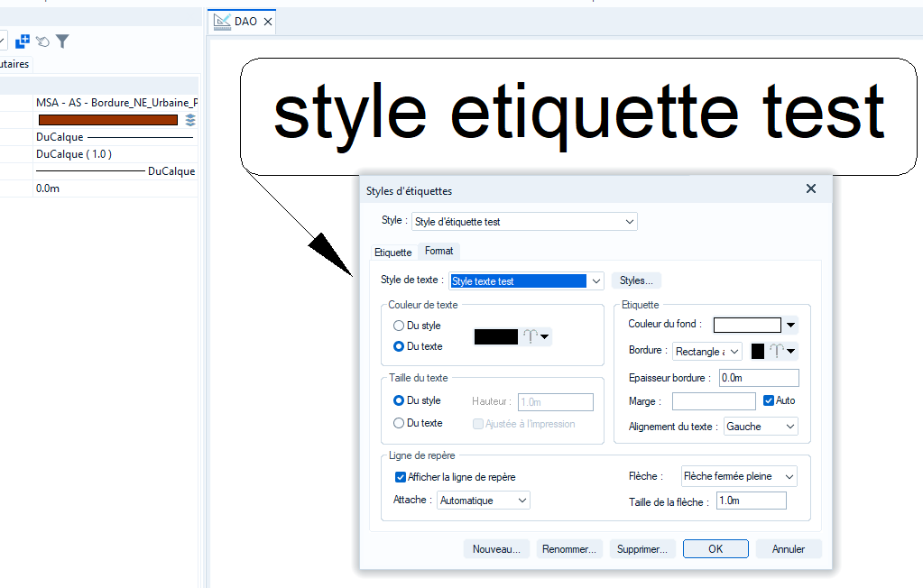Click the Styles... button

[636, 281]
